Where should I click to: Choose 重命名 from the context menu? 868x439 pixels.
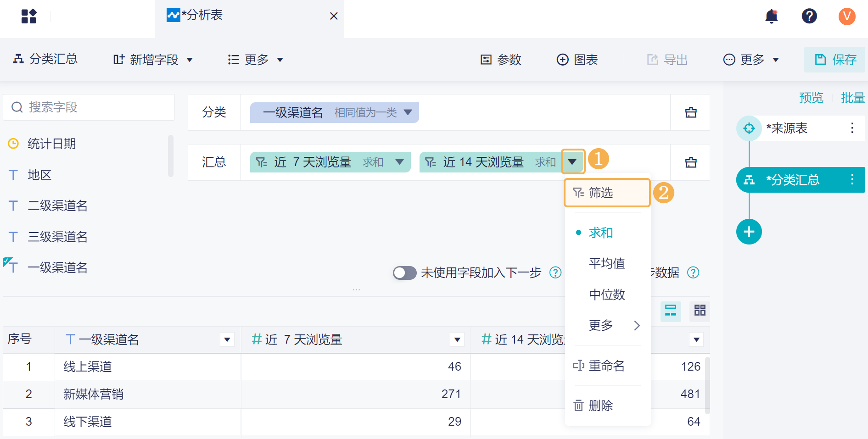coord(606,366)
